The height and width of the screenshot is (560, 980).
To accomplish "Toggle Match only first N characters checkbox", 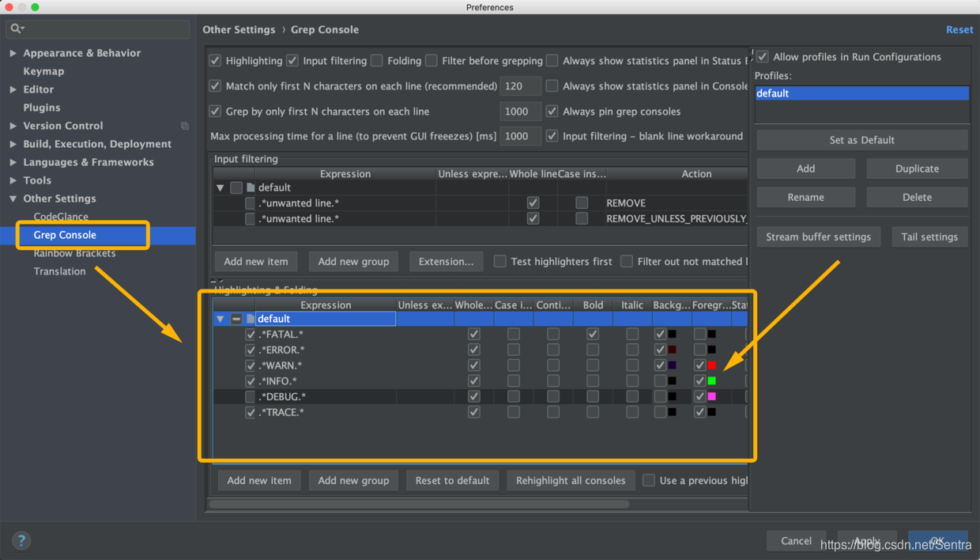I will [215, 86].
